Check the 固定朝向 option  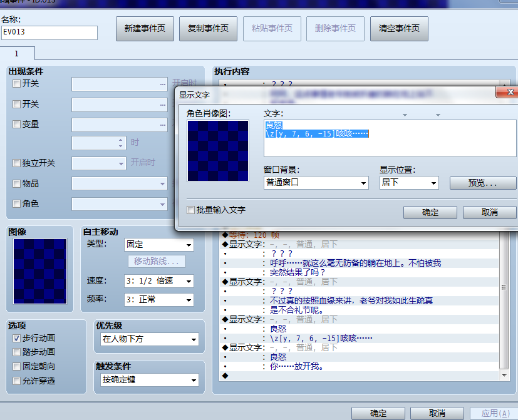click(x=16, y=367)
